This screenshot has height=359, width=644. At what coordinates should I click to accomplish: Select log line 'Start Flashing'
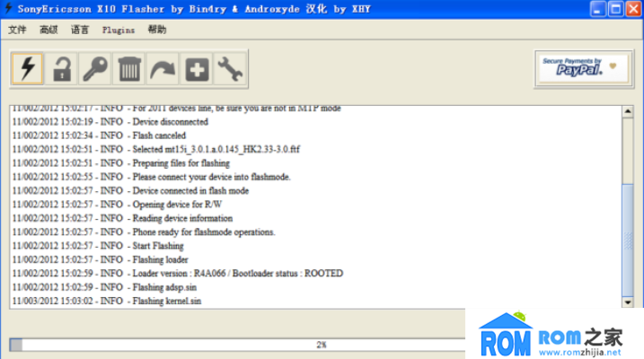[x=98, y=246]
